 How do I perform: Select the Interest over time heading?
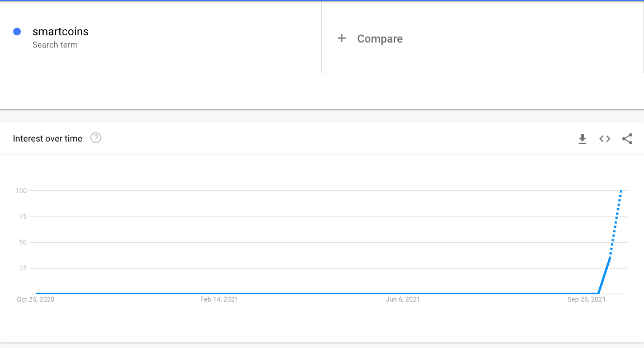pyautogui.click(x=48, y=138)
